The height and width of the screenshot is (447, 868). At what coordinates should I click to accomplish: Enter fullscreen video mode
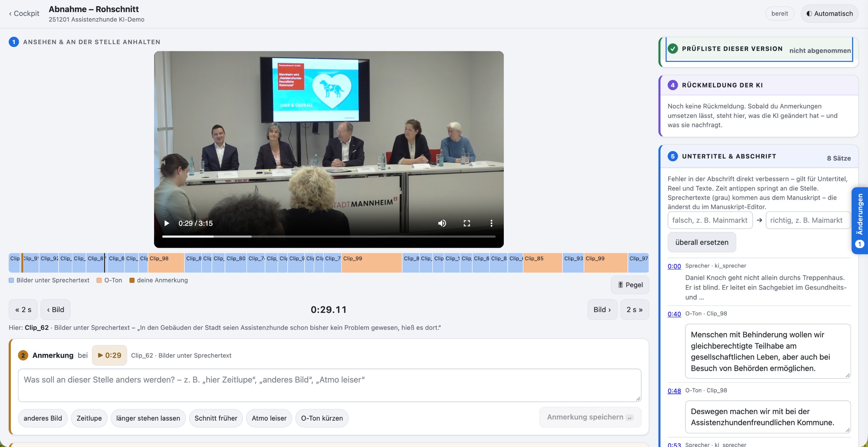pyautogui.click(x=467, y=223)
